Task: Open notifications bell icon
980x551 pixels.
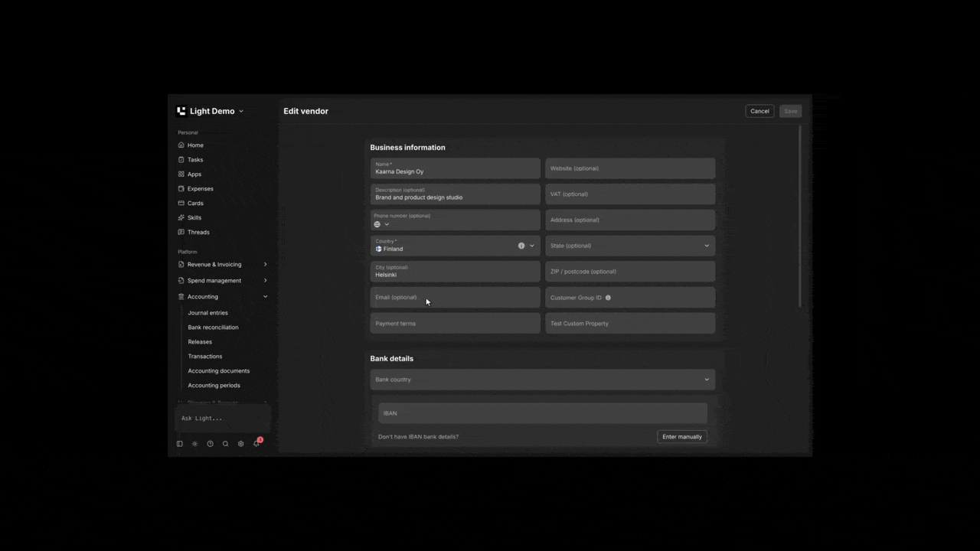Action: point(256,443)
